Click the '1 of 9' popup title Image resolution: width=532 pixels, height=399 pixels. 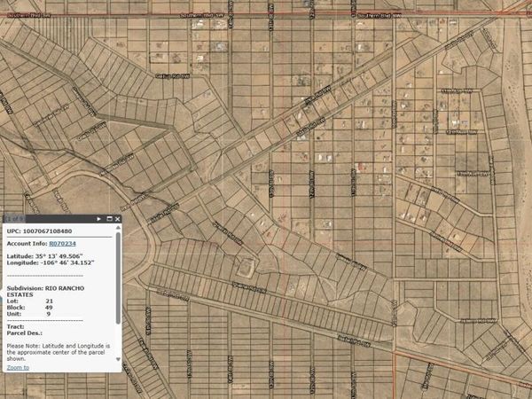tap(12, 218)
